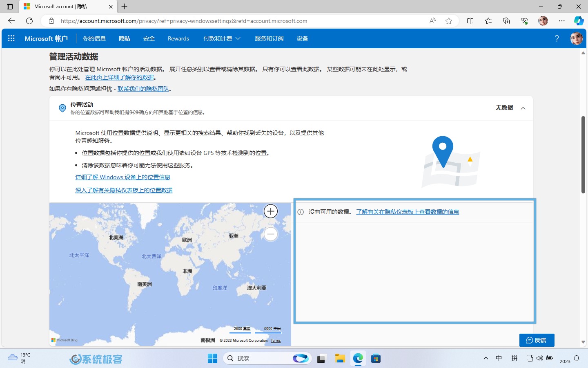The width and height of the screenshot is (588, 368).
Task: Click the 反馈 feedback button
Action: [537, 340]
